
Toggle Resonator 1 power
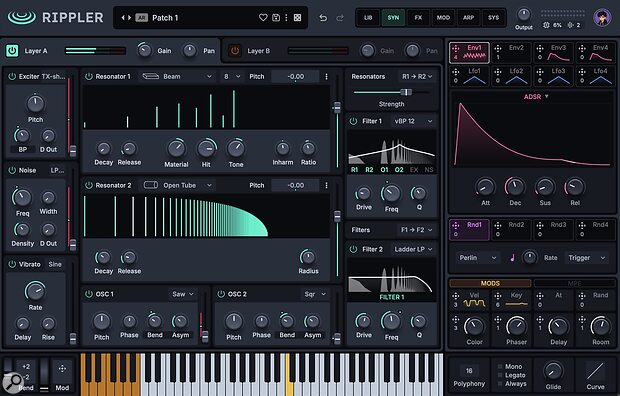coord(89,76)
